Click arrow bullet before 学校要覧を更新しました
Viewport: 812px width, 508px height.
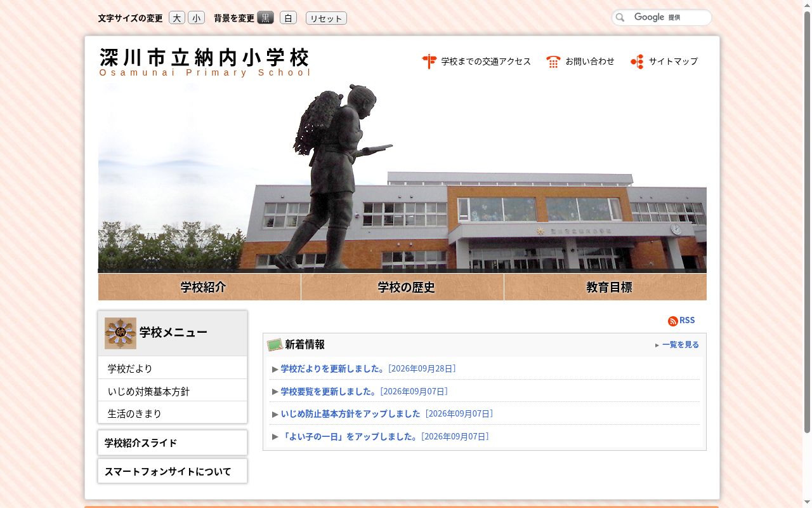(275, 392)
